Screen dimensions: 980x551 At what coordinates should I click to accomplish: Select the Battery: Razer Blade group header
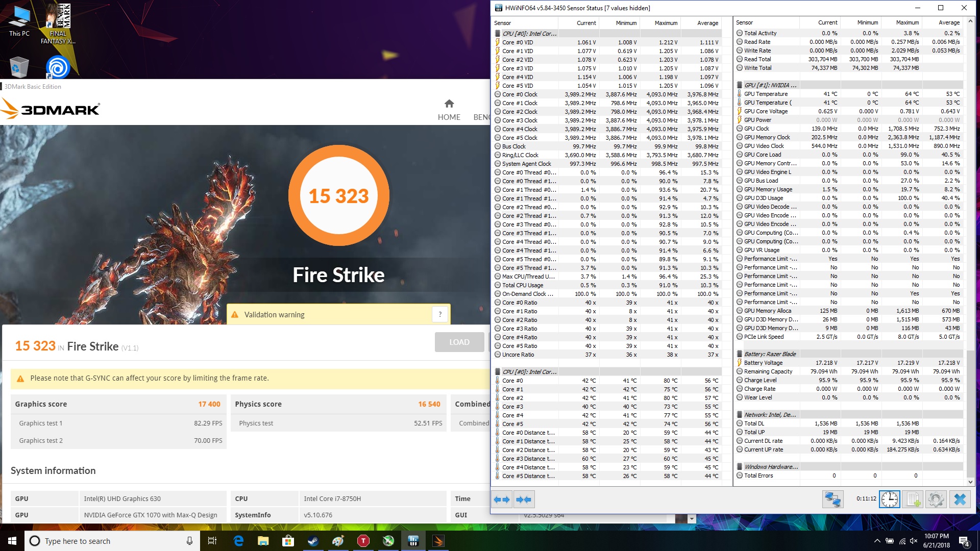[849, 354]
